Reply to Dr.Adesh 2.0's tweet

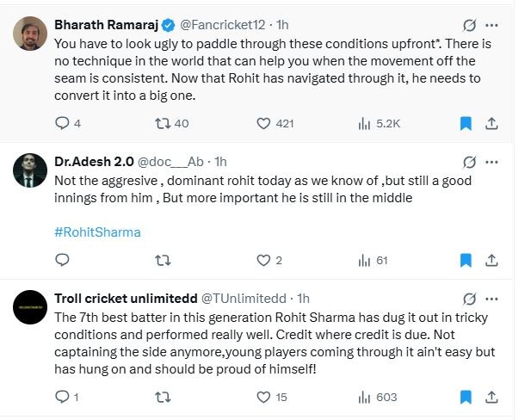click(x=62, y=260)
